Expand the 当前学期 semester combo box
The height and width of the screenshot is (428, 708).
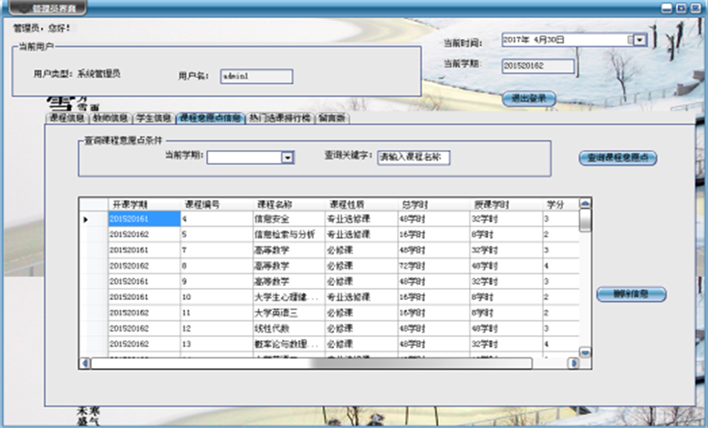[x=287, y=157]
